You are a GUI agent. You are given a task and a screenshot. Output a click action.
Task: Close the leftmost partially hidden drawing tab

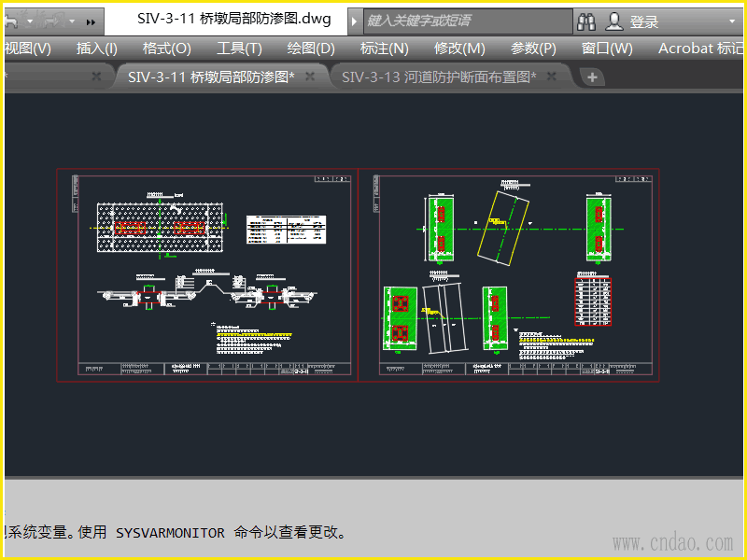[96, 77]
